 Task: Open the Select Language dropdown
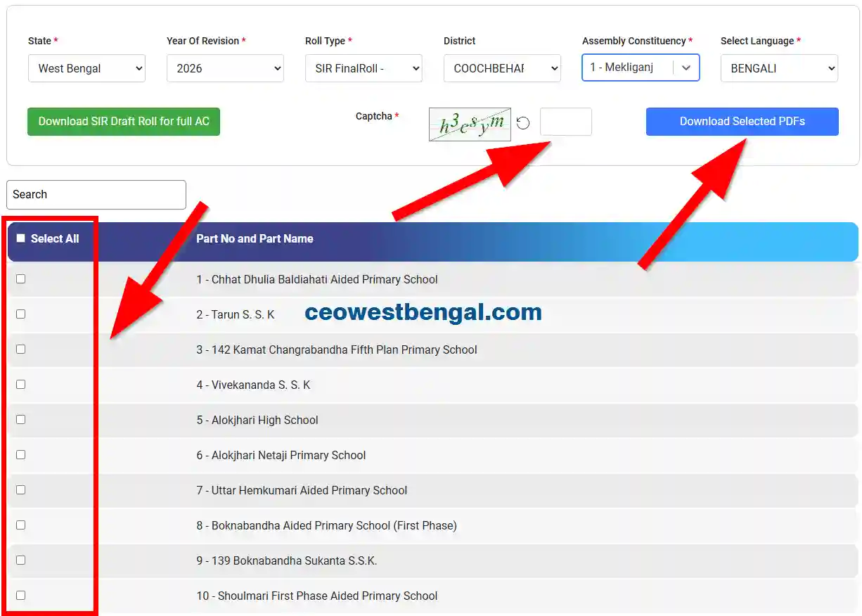tap(779, 68)
